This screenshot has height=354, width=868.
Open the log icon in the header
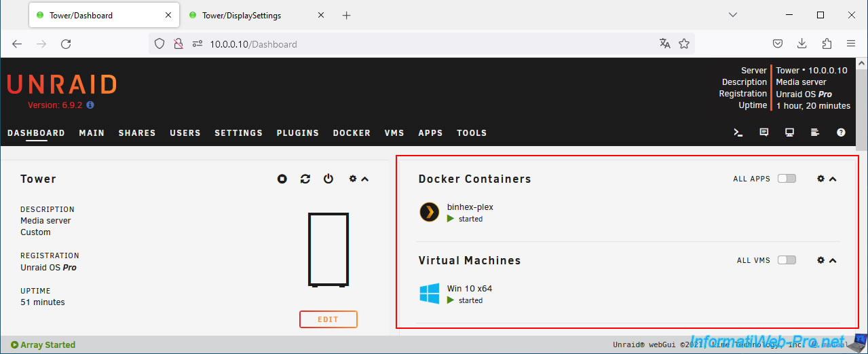(816, 132)
